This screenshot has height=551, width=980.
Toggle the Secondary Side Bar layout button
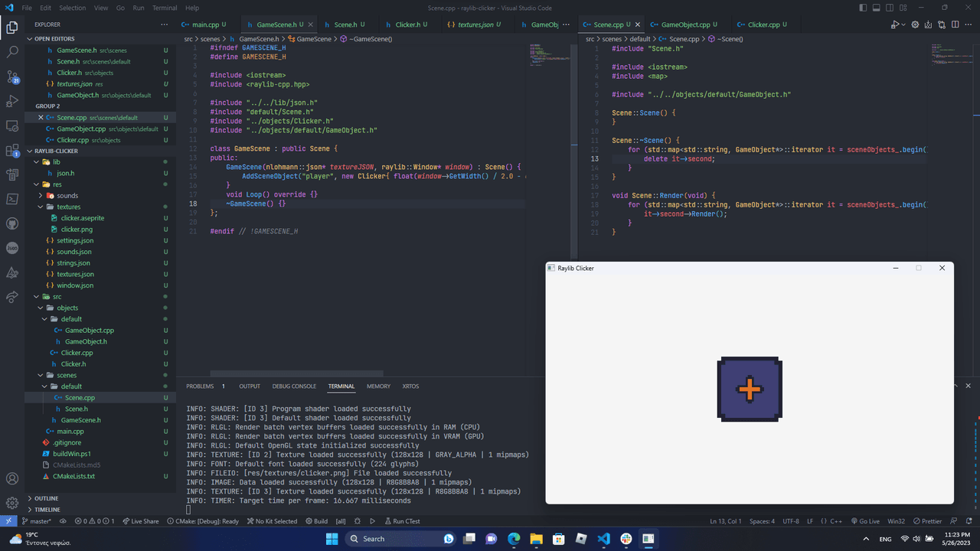[891, 8]
